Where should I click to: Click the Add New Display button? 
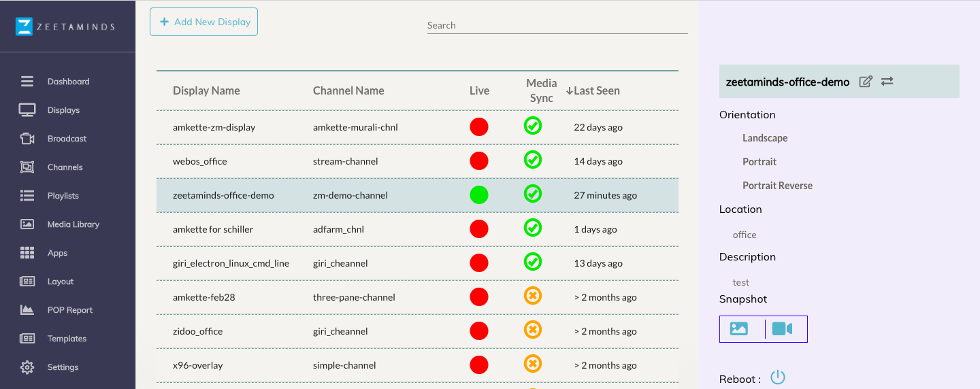203,22
